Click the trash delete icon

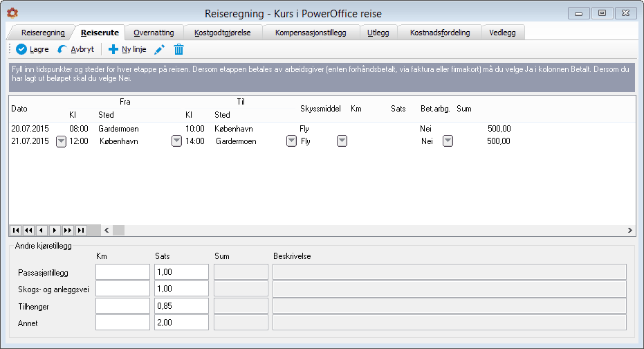pos(178,49)
